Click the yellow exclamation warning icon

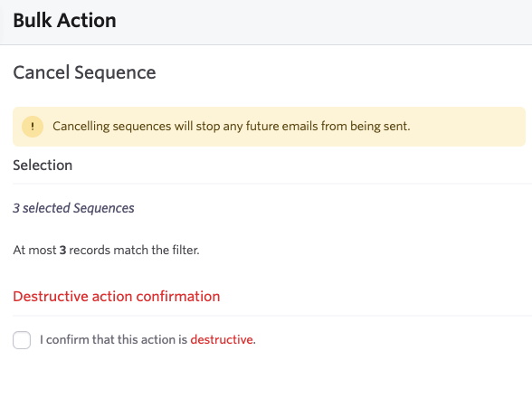click(x=33, y=127)
